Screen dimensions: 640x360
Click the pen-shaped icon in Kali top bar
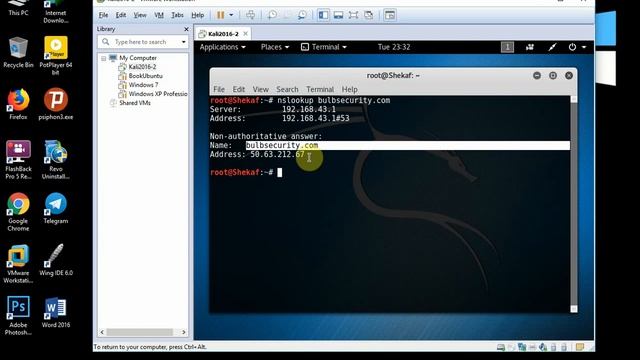click(552, 47)
